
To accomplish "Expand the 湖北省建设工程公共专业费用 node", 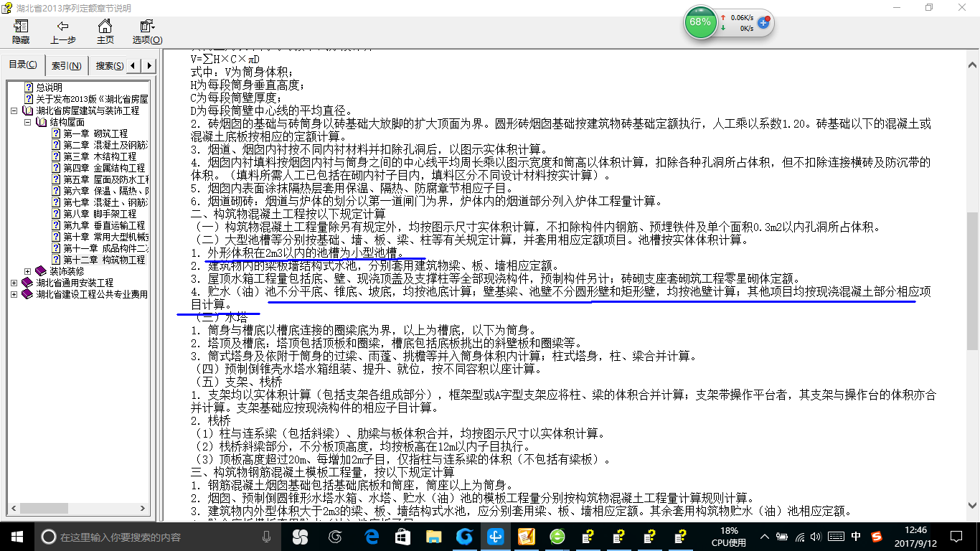I will pyautogui.click(x=14, y=294).
